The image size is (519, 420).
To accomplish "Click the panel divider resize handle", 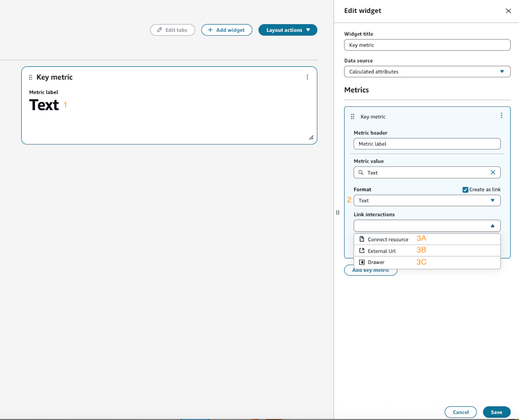I will click(337, 213).
